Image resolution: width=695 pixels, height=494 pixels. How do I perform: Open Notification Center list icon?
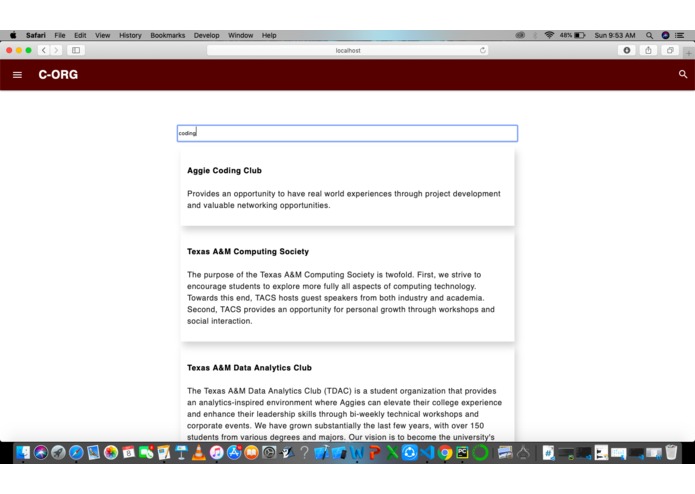point(679,35)
